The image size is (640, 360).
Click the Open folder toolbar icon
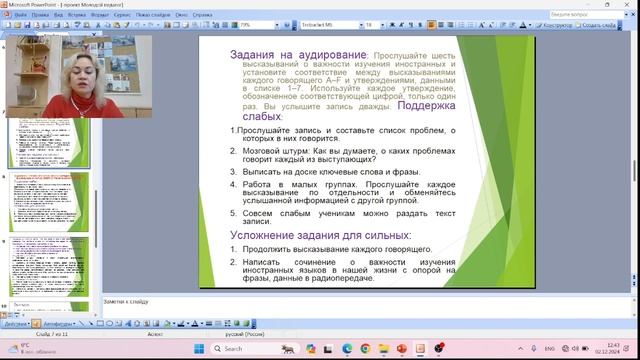(18, 25)
